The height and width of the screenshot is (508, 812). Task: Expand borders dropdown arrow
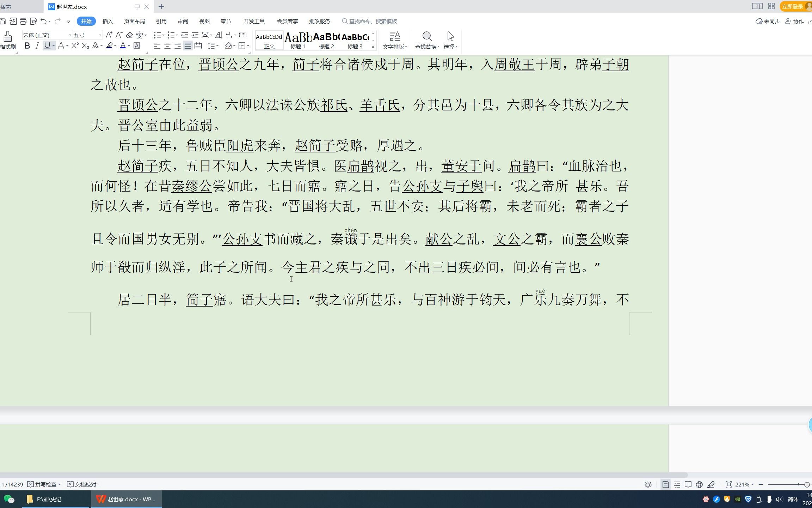tap(248, 46)
